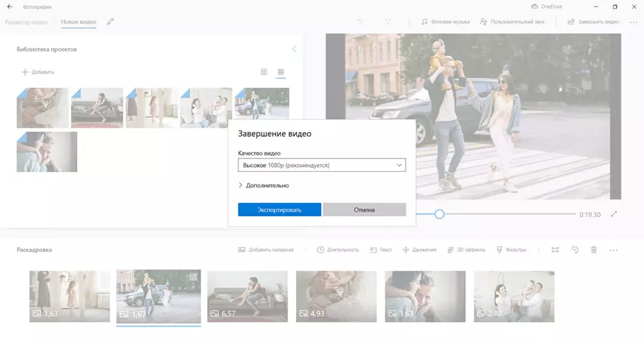Open Фоновая музыка settings

[x=445, y=22]
